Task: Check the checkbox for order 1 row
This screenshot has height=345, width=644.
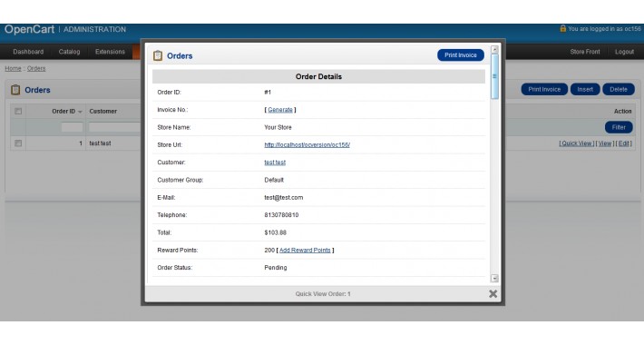Action: coord(18,143)
